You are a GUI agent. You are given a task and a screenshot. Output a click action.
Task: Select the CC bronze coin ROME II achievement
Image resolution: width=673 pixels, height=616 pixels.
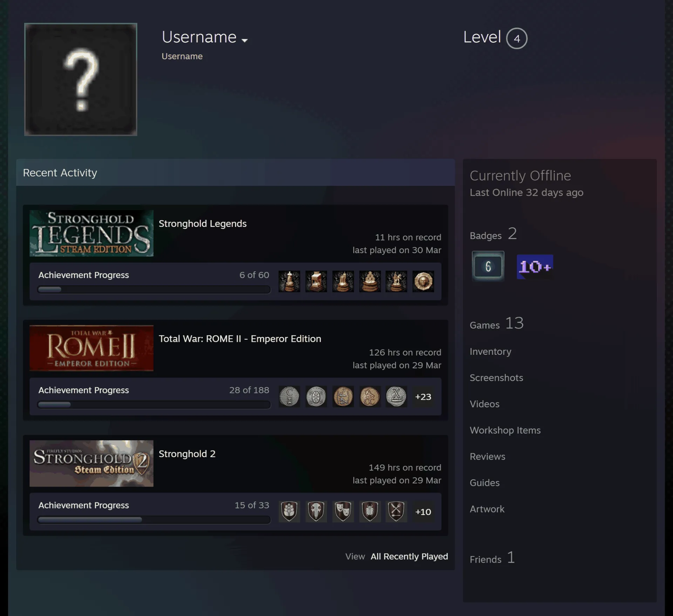point(370,397)
